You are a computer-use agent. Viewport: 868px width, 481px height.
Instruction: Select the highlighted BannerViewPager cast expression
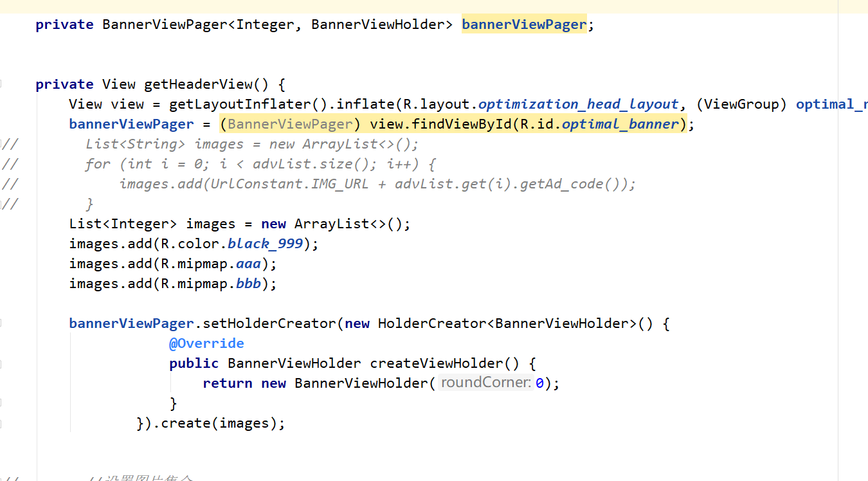click(x=290, y=123)
